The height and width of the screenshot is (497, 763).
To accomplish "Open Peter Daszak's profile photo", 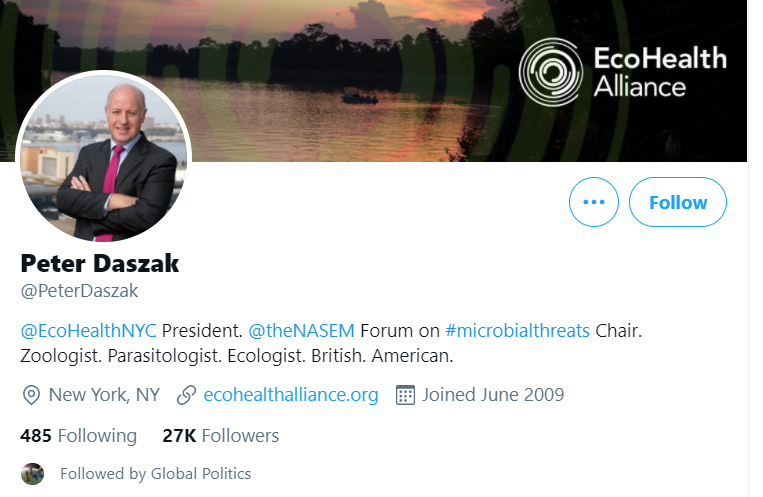I will [x=104, y=156].
